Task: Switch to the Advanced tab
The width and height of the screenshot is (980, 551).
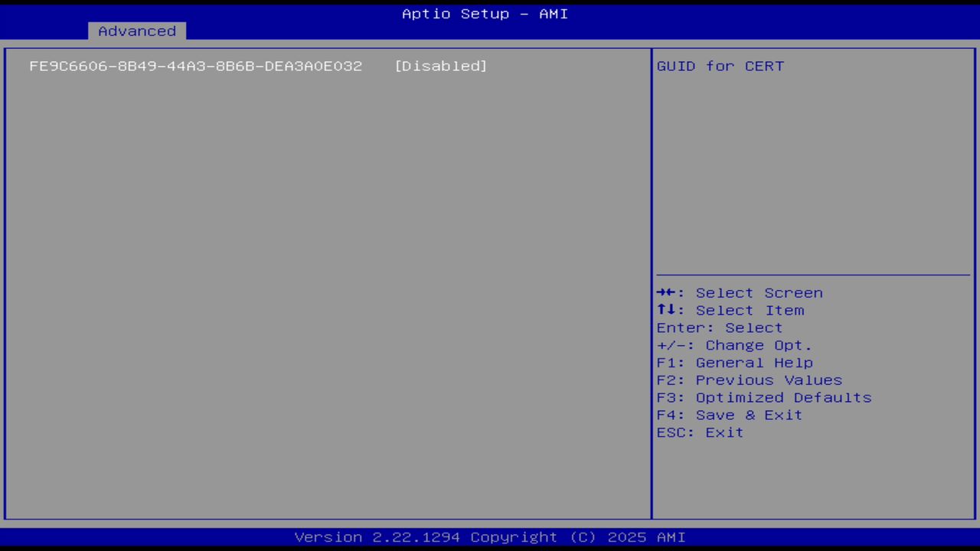Action: tap(136, 31)
